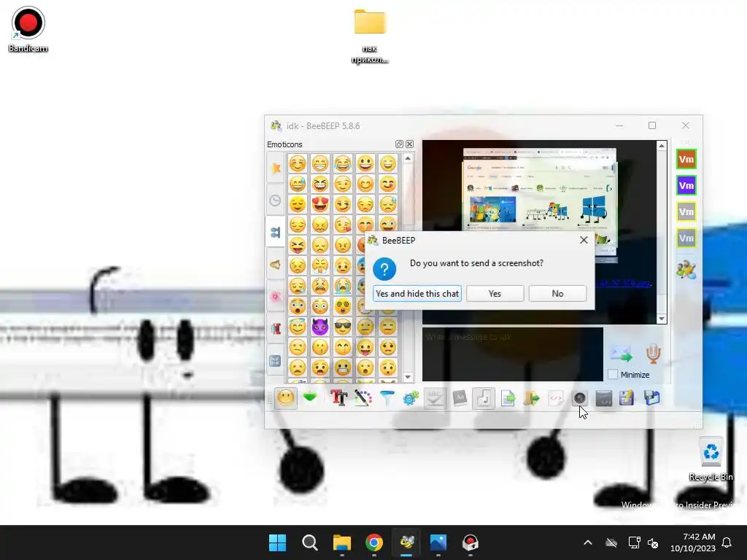Open the font color palette tool
747x560 pixels.
pos(363,397)
